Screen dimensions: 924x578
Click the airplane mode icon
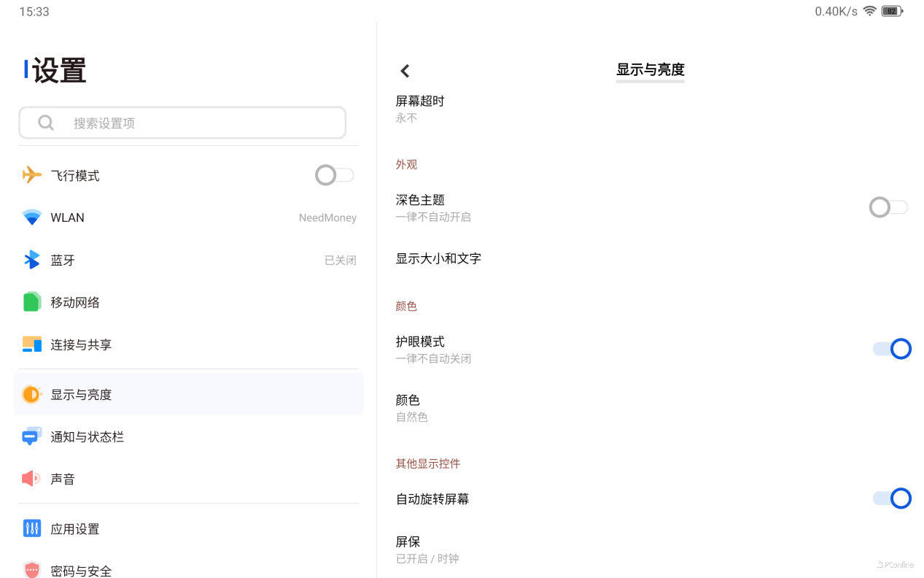click(x=31, y=175)
